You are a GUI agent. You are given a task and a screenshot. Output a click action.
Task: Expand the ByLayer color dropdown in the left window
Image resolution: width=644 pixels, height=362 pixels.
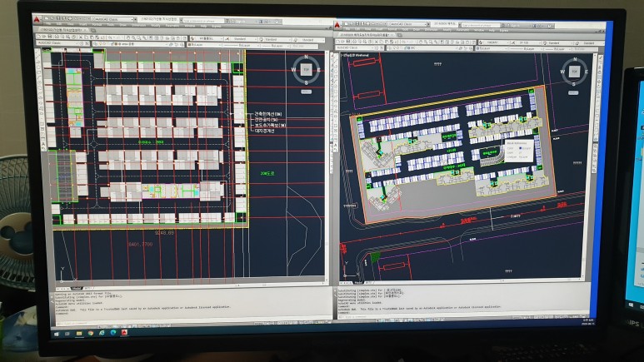coord(221,46)
